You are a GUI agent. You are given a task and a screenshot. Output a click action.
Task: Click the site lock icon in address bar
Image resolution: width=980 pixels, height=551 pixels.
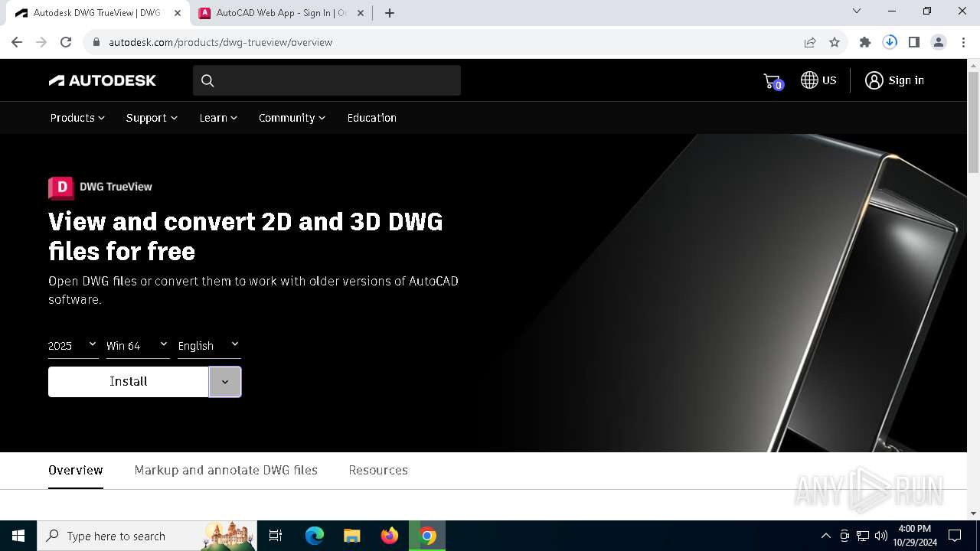tap(96, 42)
